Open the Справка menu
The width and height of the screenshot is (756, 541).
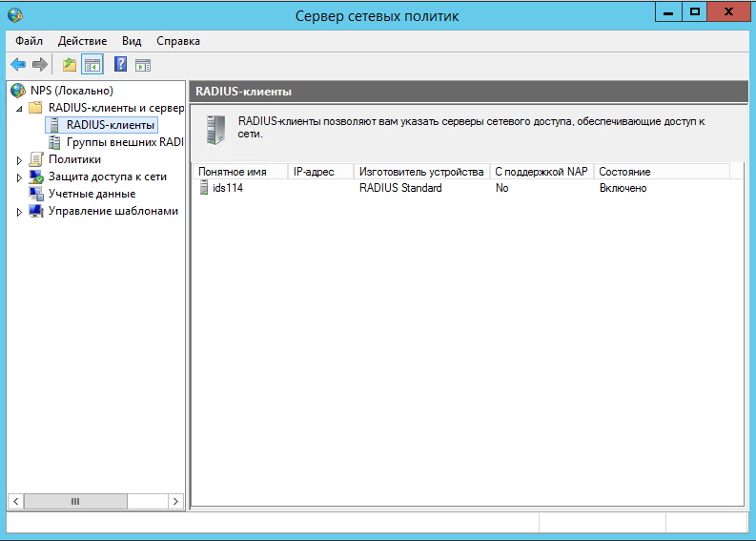tap(177, 41)
